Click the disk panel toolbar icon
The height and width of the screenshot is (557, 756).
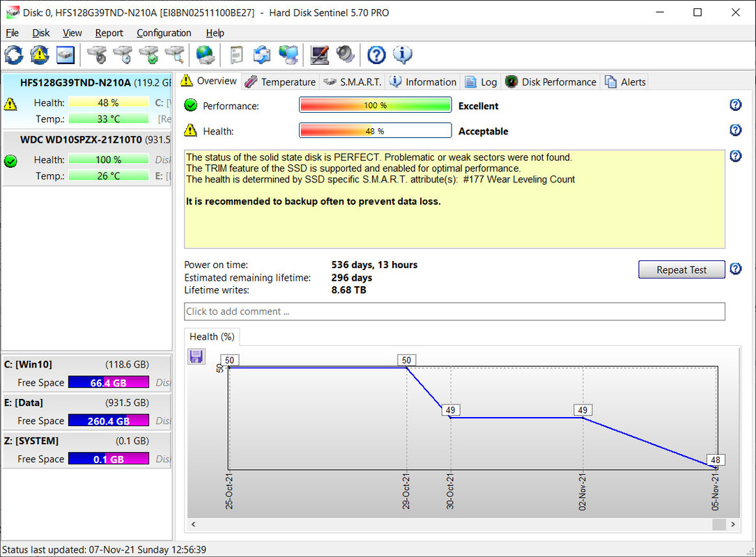click(x=65, y=55)
